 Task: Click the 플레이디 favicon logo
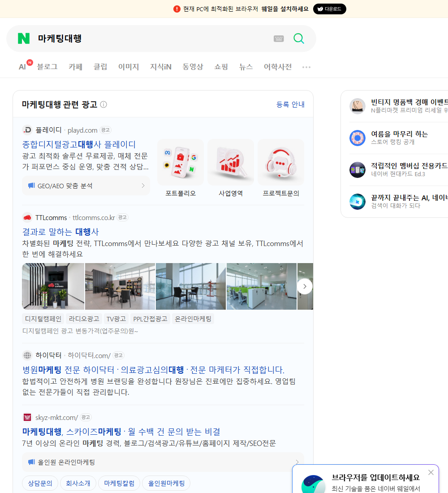pyautogui.click(x=27, y=130)
